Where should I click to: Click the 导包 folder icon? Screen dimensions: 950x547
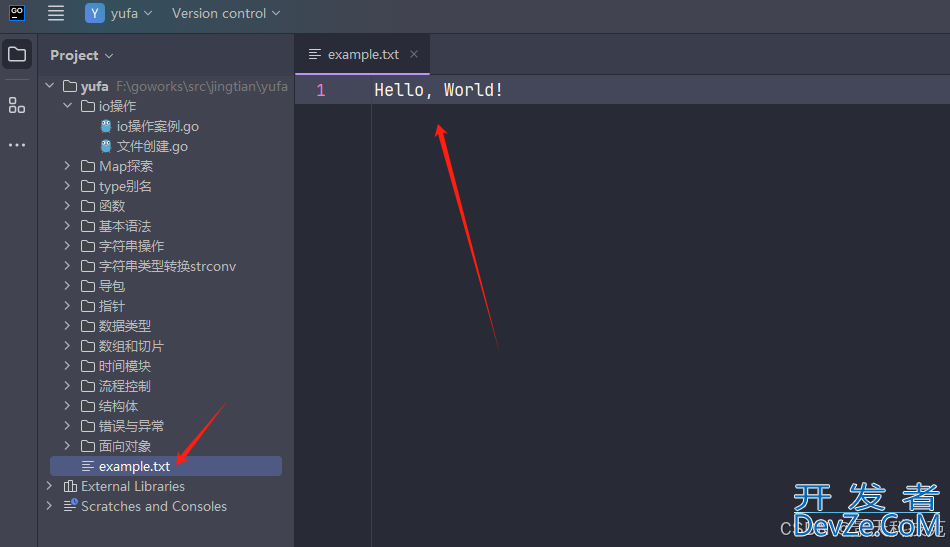pos(88,286)
